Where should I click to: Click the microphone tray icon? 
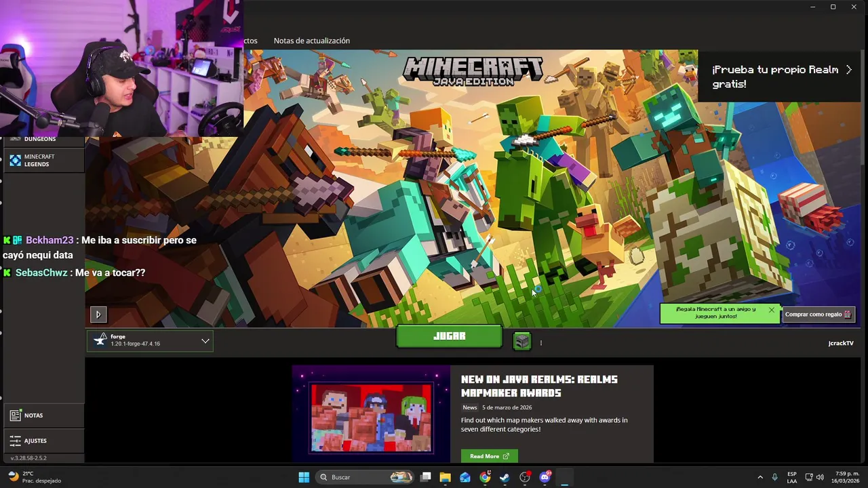click(774, 477)
